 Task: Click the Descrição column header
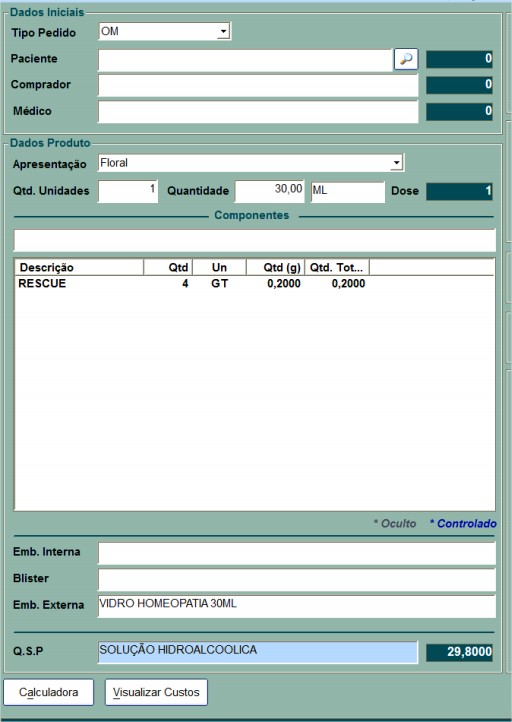tap(80, 268)
